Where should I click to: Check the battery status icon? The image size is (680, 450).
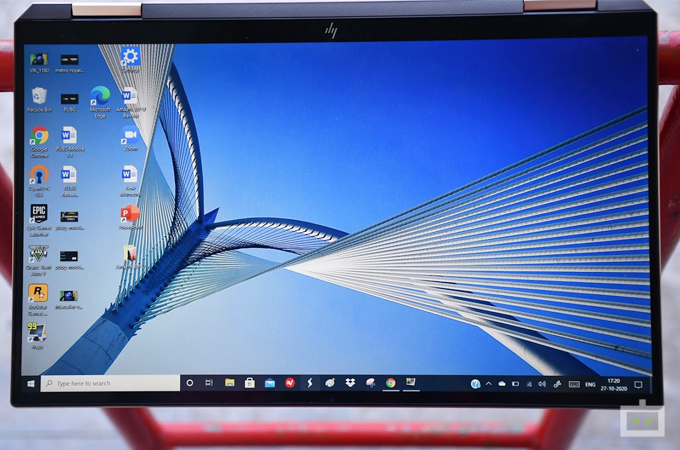(x=515, y=384)
